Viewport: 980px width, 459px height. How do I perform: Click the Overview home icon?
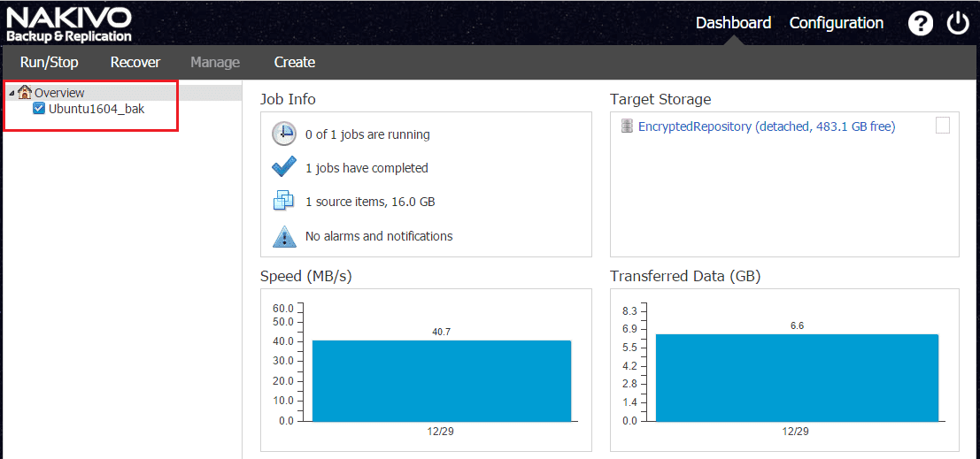tap(25, 92)
